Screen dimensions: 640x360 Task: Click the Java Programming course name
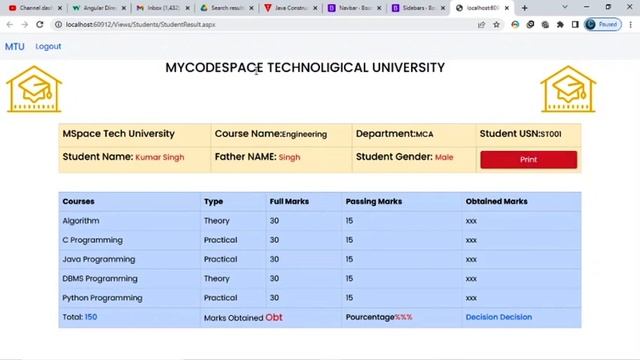(x=99, y=259)
